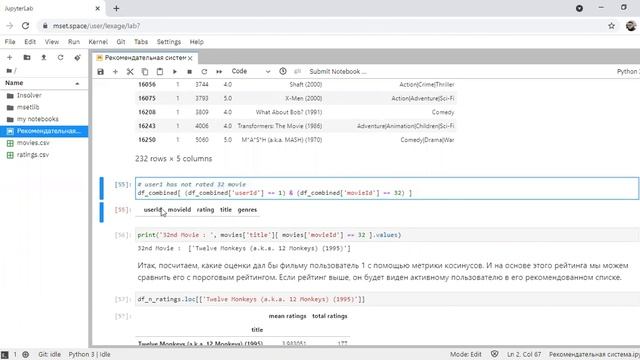The image size is (640, 360).
Task: Restart the kernel icon
Action: pos(204,71)
